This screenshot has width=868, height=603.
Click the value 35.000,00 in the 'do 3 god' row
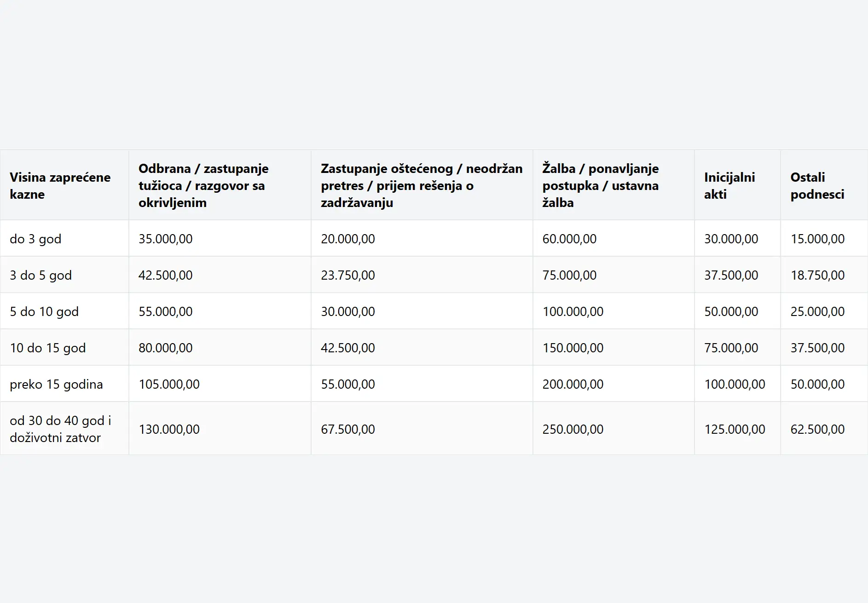pyautogui.click(x=166, y=239)
